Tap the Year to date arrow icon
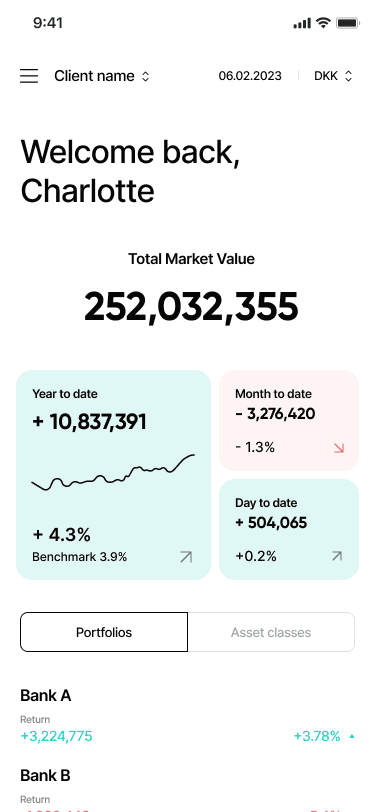Screen dimensions: 375x812 (x=186, y=557)
